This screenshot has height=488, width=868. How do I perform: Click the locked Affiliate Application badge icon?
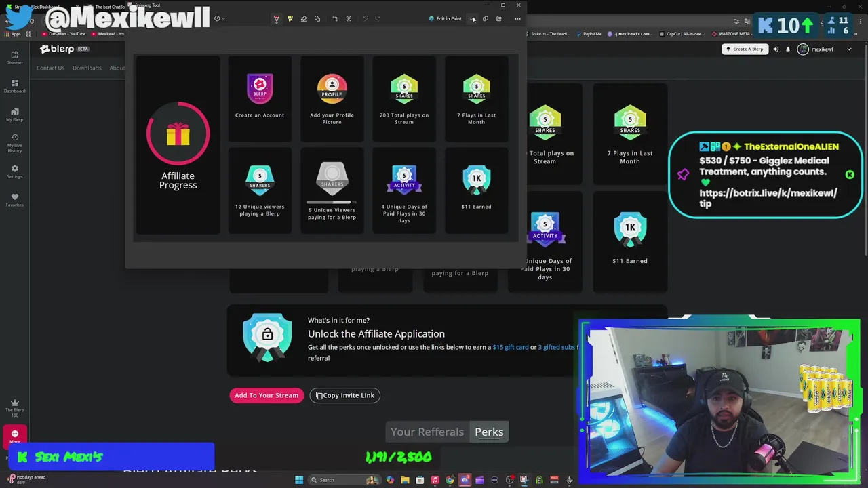click(x=267, y=338)
